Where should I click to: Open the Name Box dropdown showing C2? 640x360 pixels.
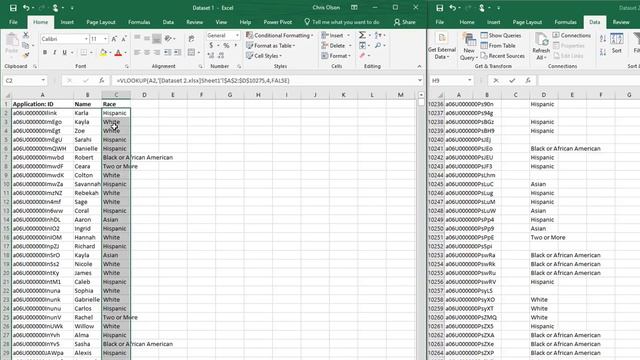43,80
